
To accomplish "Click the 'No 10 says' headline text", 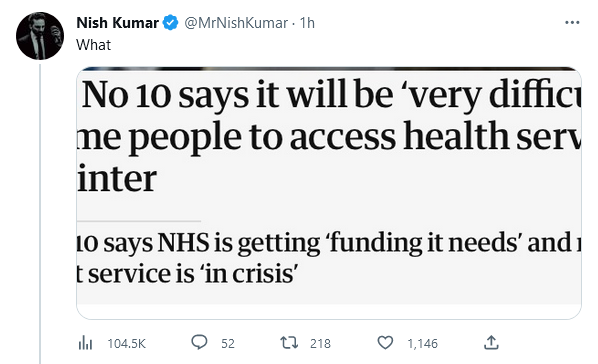I will (165, 95).
